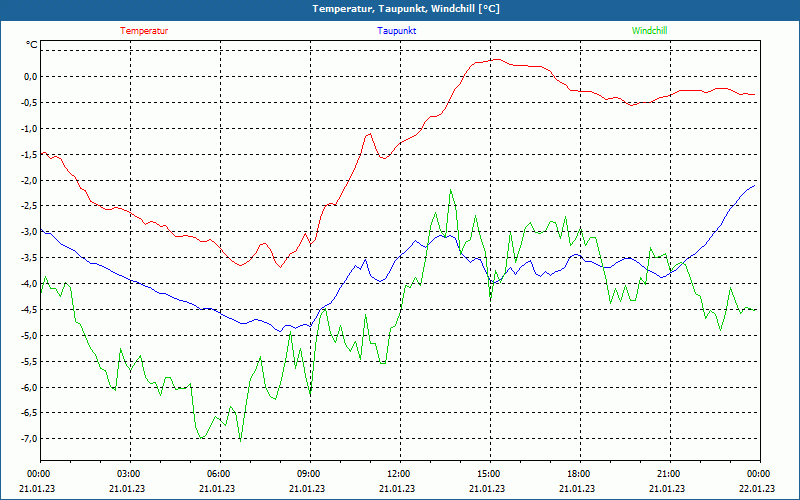Click the 21.01.23 date under 12:00
Image resolution: width=800 pixels, height=500 pixels.
tap(397, 488)
